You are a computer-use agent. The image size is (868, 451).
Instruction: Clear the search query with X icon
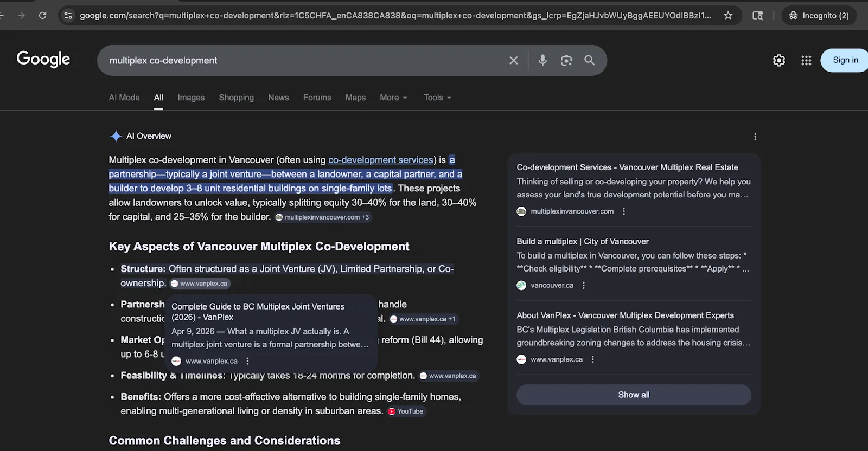(x=513, y=60)
